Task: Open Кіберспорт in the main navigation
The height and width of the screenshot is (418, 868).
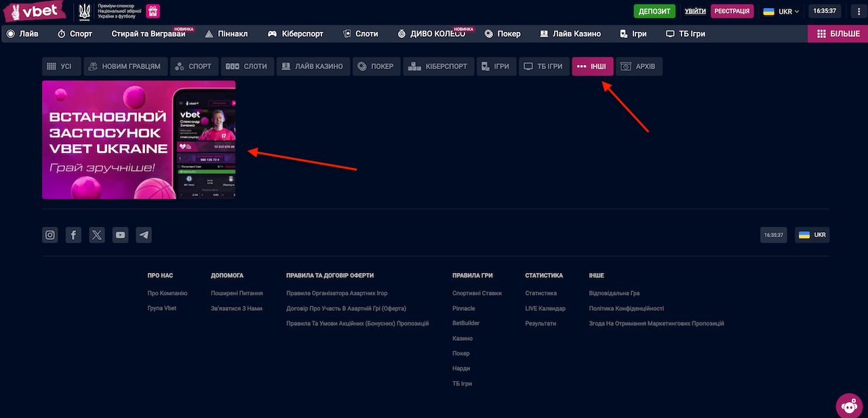Action: 295,33
